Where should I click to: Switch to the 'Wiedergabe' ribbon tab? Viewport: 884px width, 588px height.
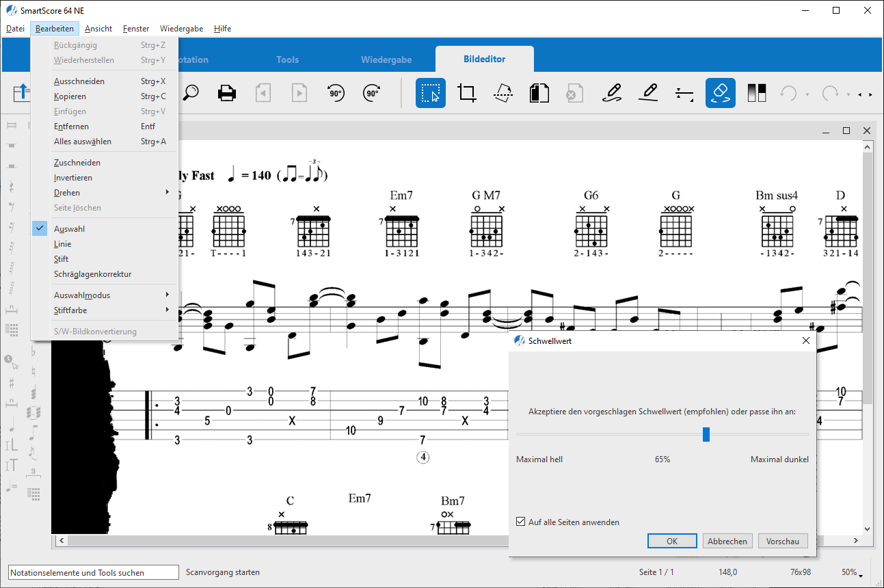(x=386, y=59)
